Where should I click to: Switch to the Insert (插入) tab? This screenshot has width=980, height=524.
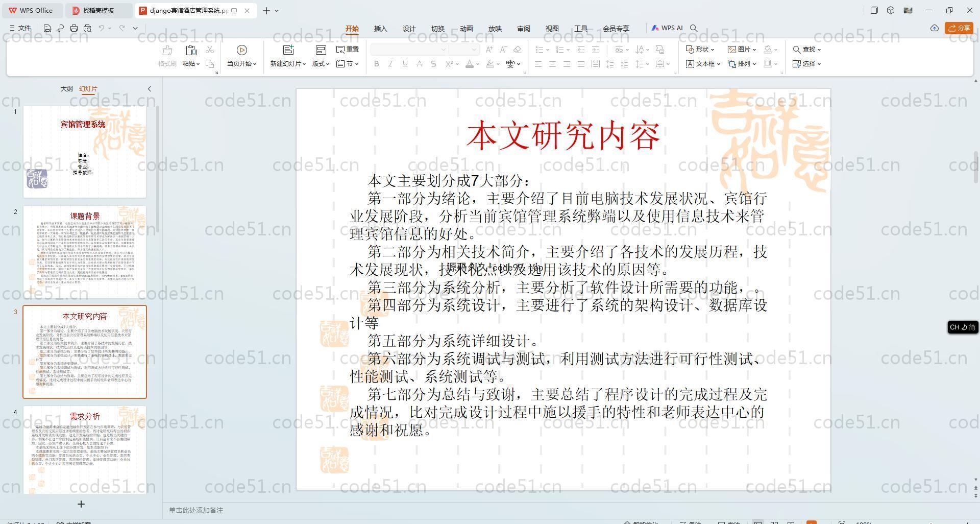[x=381, y=29]
